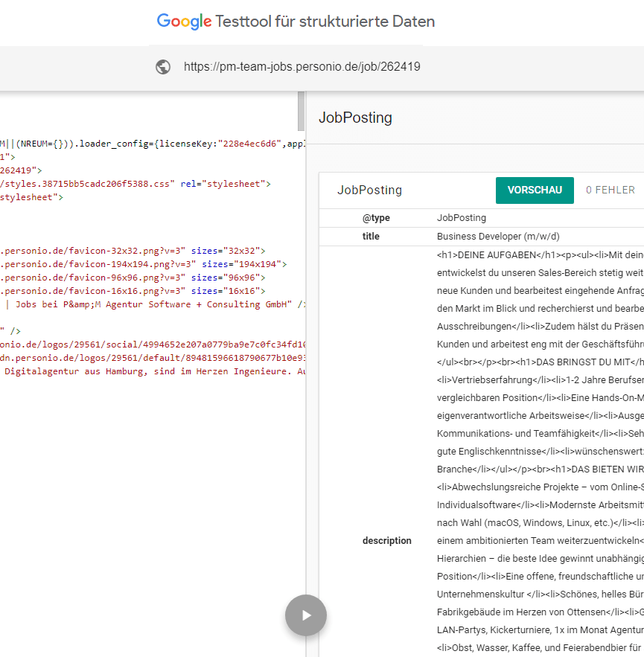Click the "entwickelst du unseren Sales-Bereich" line
644x657 pixels.
click(541, 273)
